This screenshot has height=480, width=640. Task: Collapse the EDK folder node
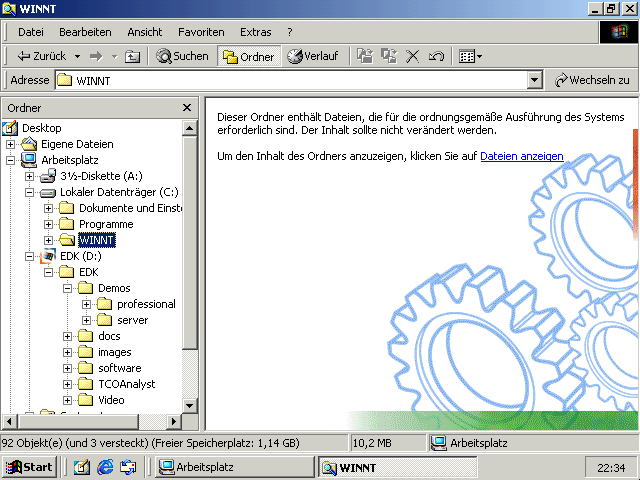pyautogui.click(x=49, y=272)
